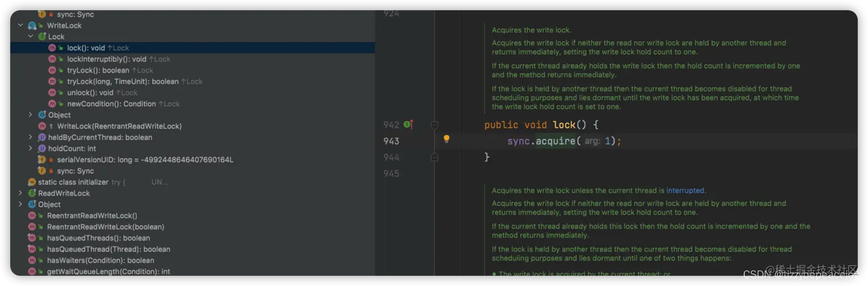Select hasQueuedThread(Thread): boolean row

(192, 249)
